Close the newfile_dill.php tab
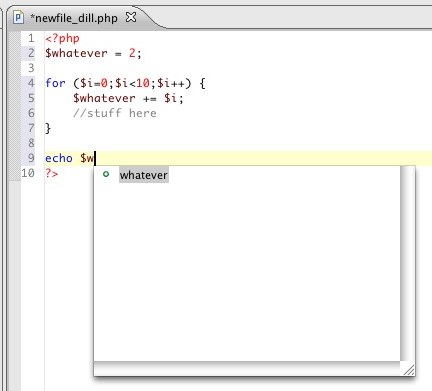This screenshot has height=391, width=432. [131, 17]
